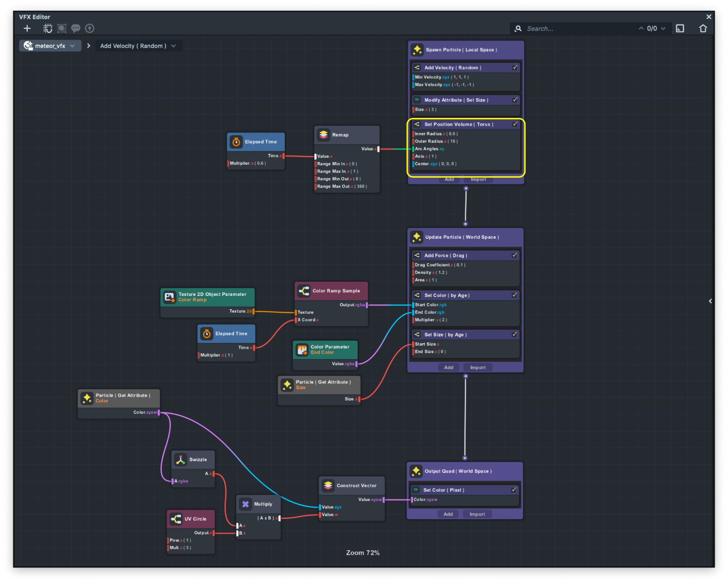Expand the collapsed side panel arrow
Image resolution: width=728 pixels, height=583 pixels.
(710, 301)
